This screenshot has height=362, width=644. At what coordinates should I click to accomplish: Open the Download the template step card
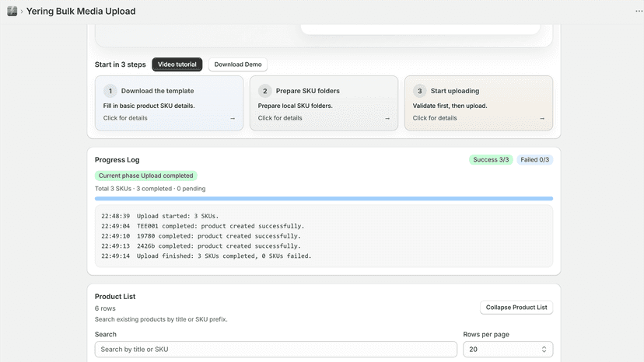tap(170, 103)
